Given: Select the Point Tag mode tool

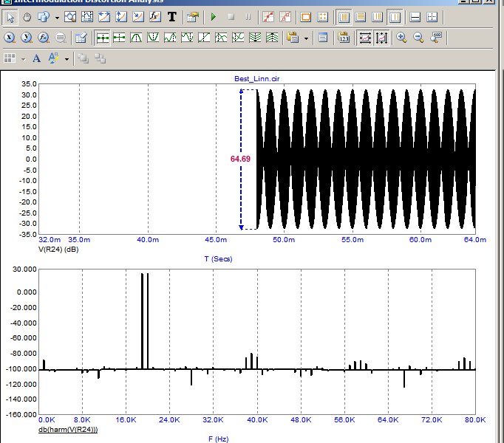Looking at the screenshot, I should 138,17.
